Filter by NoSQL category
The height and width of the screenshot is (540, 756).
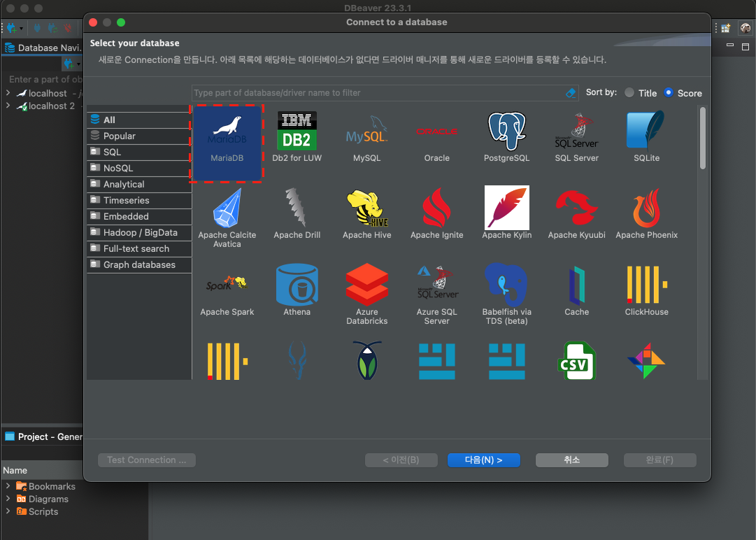[x=139, y=169]
